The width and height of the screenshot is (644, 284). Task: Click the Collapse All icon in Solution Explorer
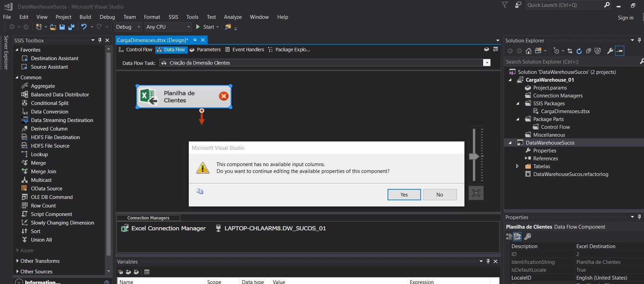(588, 51)
